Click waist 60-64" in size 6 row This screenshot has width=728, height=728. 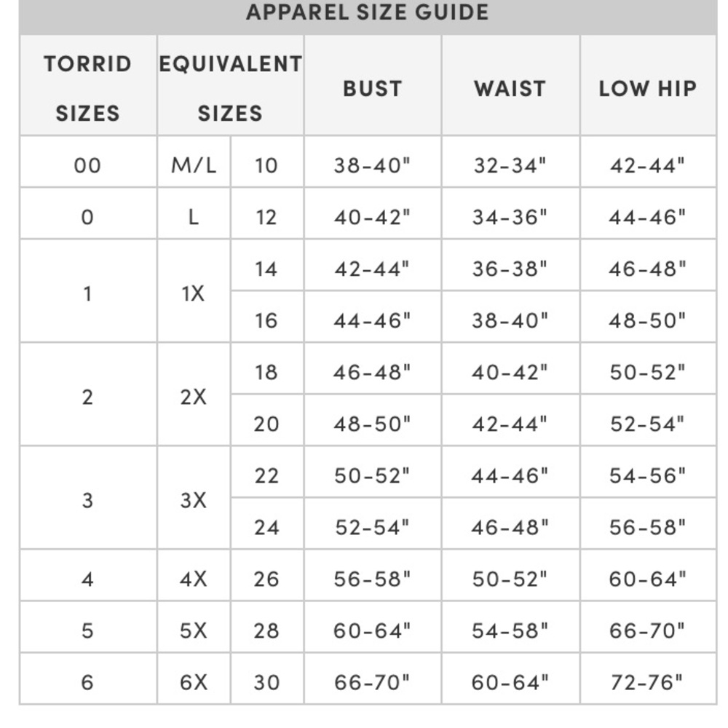pyautogui.click(x=511, y=678)
